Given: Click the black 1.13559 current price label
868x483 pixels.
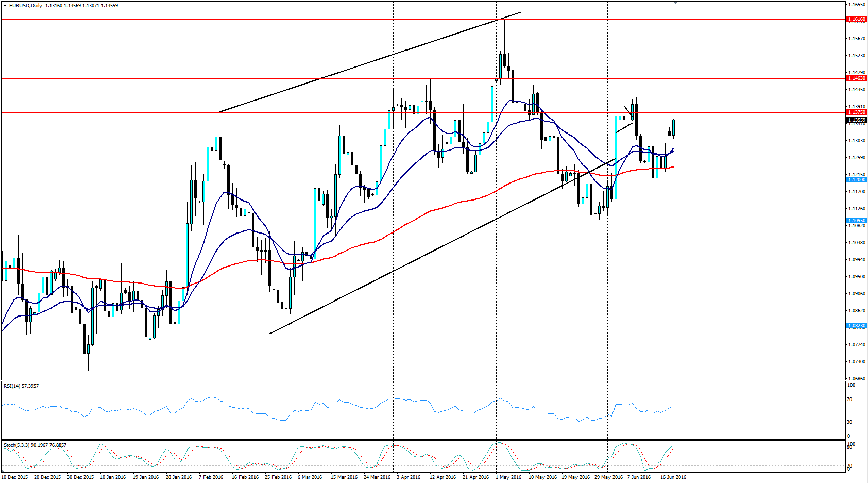Looking at the screenshot, I should (x=857, y=120).
